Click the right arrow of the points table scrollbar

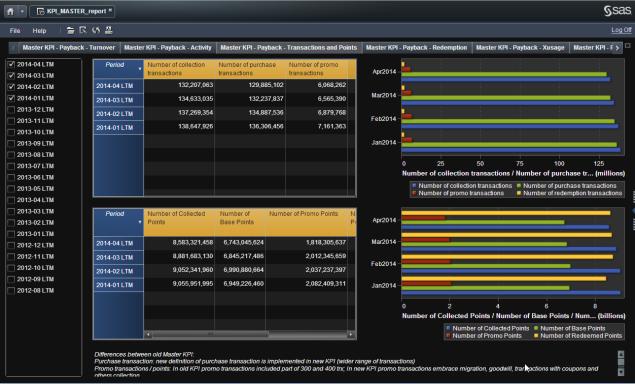pos(351,335)
